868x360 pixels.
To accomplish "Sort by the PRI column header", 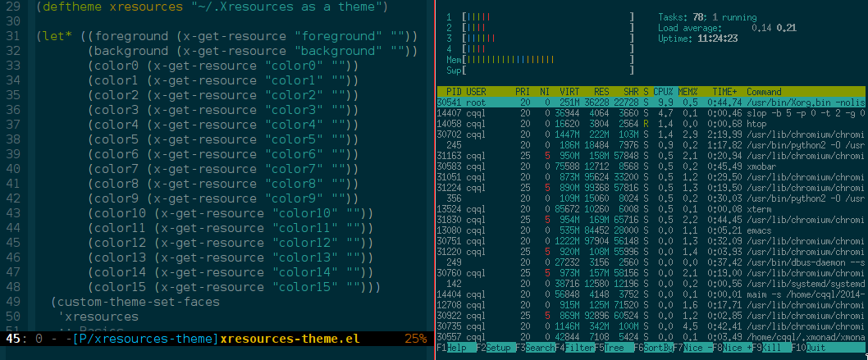I will coord(523,92).
